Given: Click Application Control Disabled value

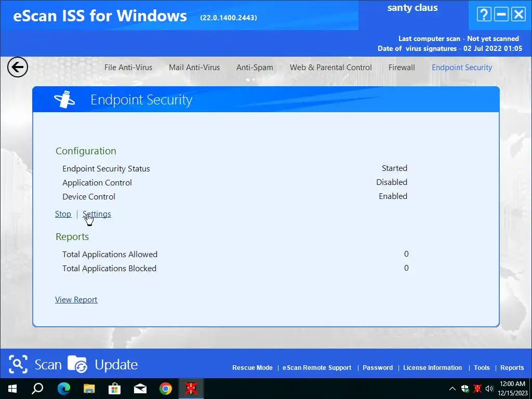Looking at the screenshot, I should [392, 182].
